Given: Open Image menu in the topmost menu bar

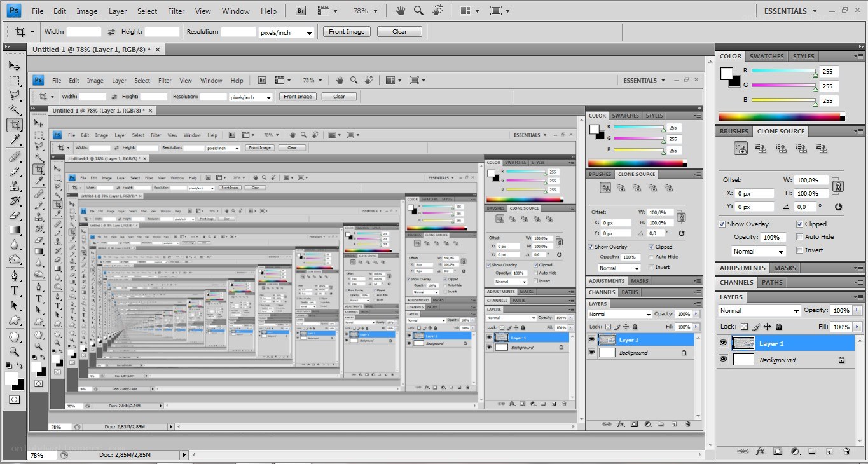Looking at the screenshot, I should point(87,11).
